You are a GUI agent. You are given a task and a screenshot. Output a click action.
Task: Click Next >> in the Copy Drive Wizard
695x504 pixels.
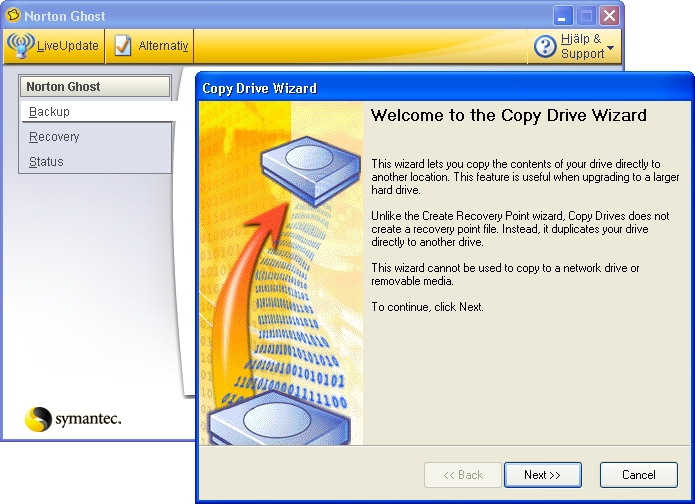(x=543, y=475)
